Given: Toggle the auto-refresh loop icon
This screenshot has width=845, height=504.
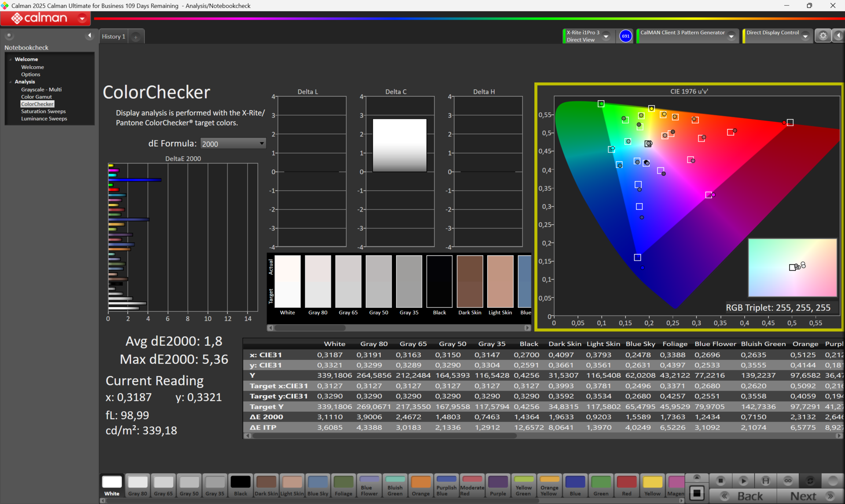Looking at the screenshot, I should [x=810, y=481].
